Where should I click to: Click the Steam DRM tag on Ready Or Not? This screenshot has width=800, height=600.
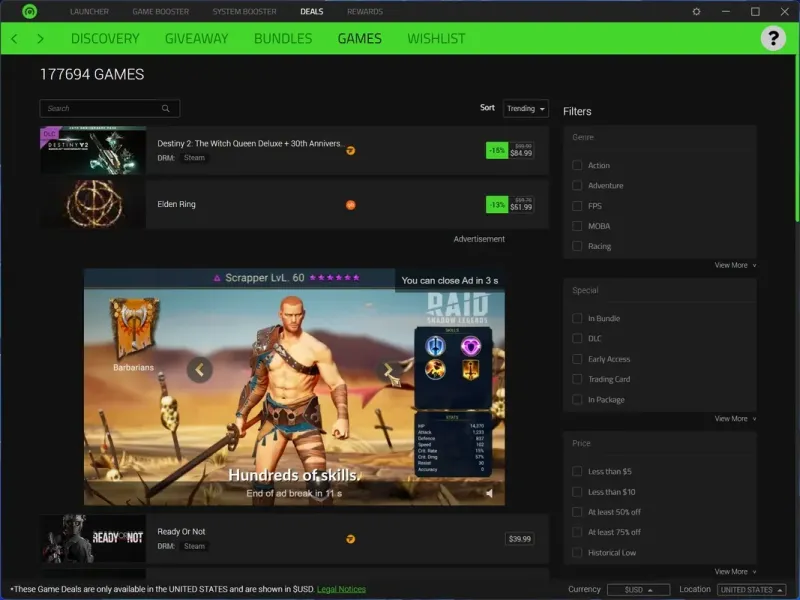[194, 546]
